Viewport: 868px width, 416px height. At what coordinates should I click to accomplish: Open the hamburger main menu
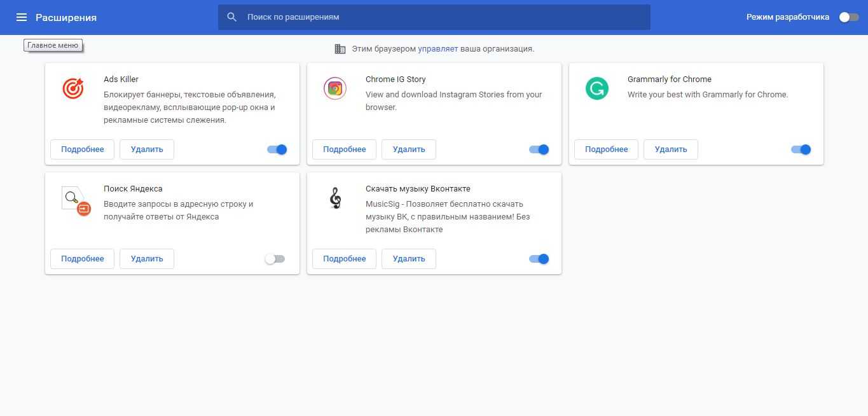22,17
